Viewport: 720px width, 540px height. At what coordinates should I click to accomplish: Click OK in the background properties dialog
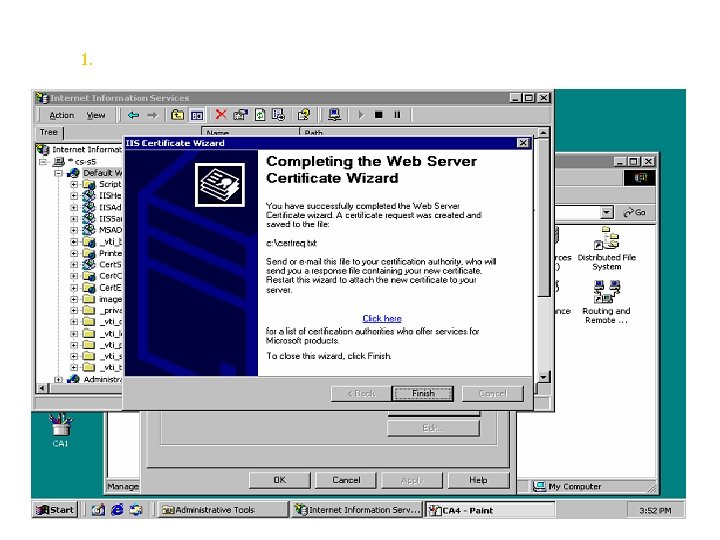pos(280,480)
